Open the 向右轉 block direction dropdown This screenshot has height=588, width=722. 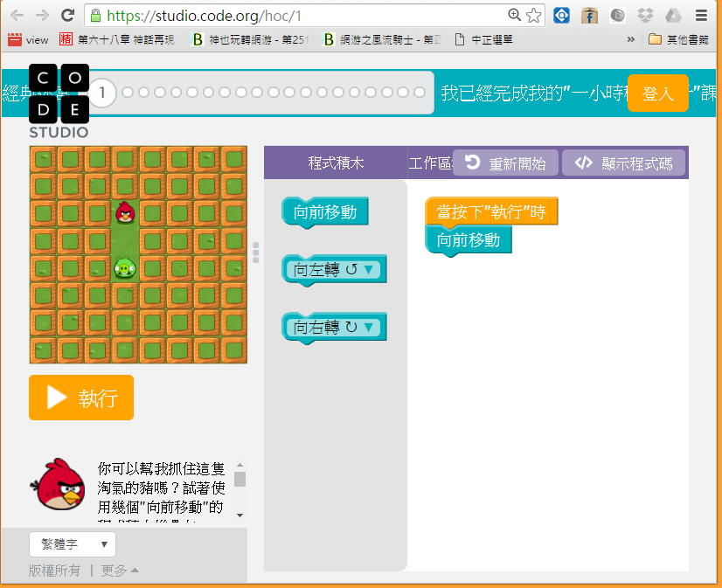(370, 328)
